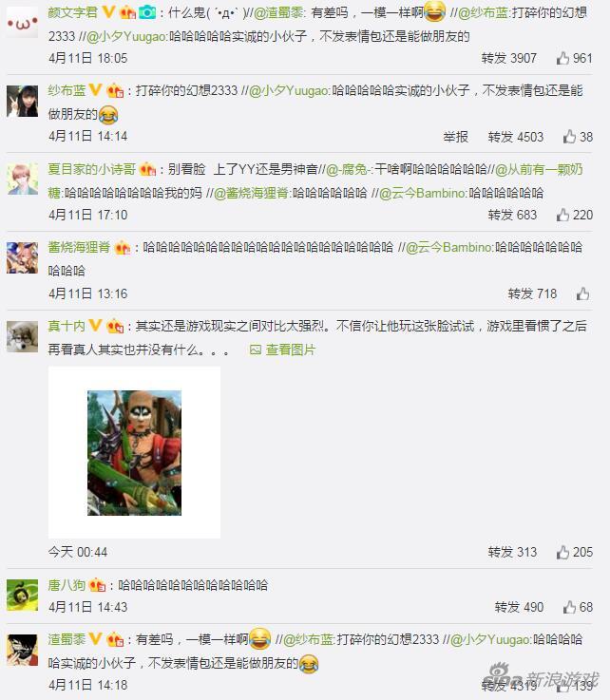Repost via 转发 3907 on first comment
610x700 pixels.
pos(508,58)
